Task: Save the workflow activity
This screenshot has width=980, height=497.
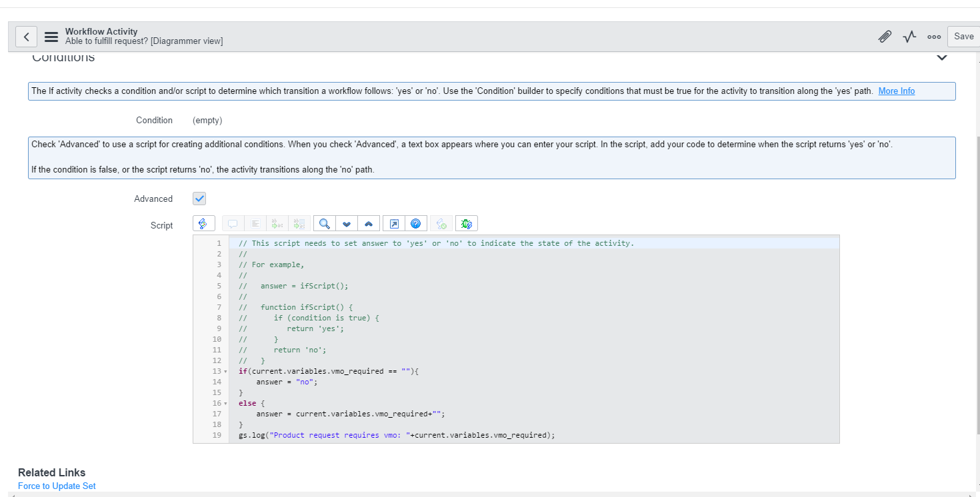Action: (964, 37)
